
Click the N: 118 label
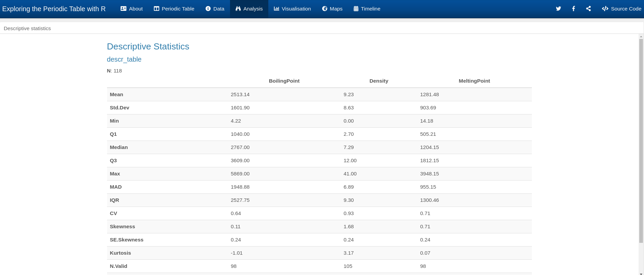tap(115, 71)
